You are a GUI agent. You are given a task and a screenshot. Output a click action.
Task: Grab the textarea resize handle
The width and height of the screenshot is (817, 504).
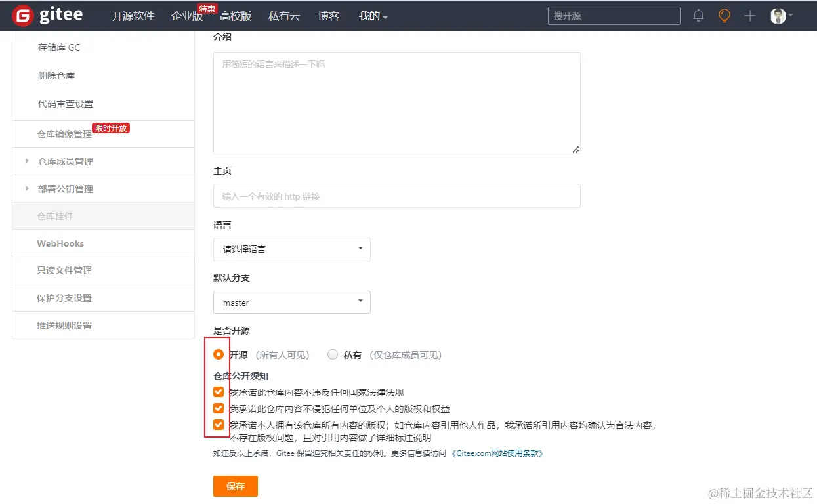point(576,150)
